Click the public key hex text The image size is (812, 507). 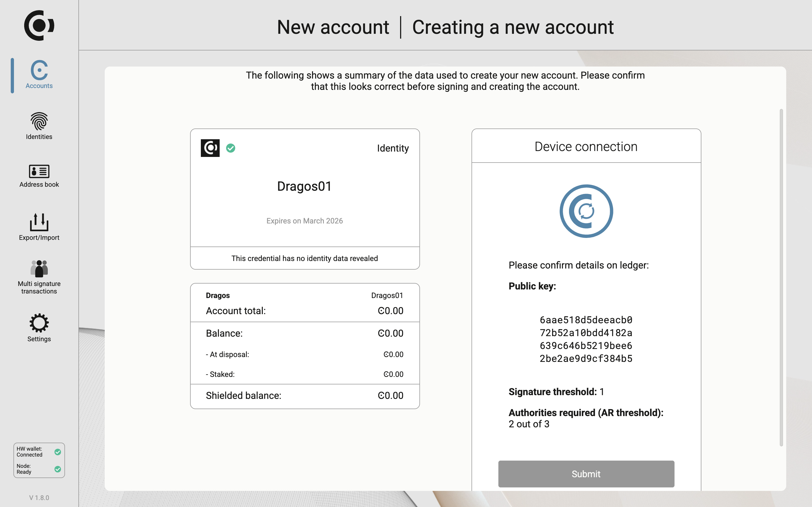pyautogui.click(x=586, y=339)
